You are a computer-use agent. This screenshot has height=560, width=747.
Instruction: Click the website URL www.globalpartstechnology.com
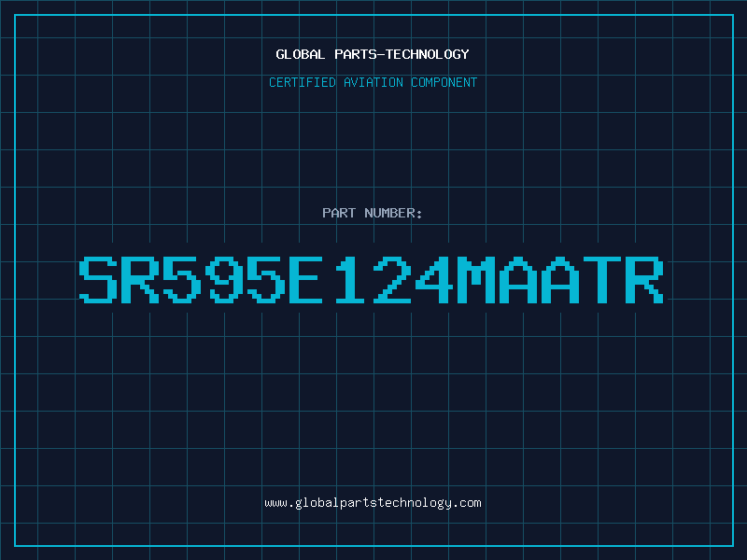373,503
